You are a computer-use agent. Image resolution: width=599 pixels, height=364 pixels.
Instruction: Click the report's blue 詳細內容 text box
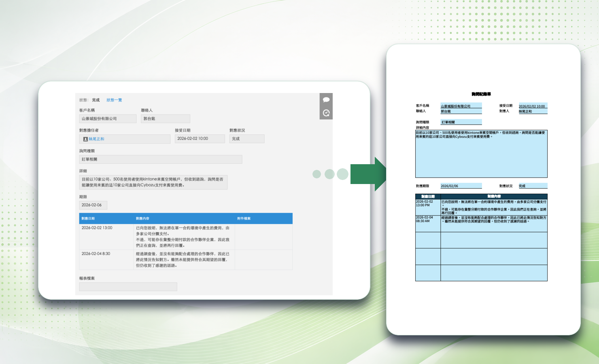(x=481, y=154)
